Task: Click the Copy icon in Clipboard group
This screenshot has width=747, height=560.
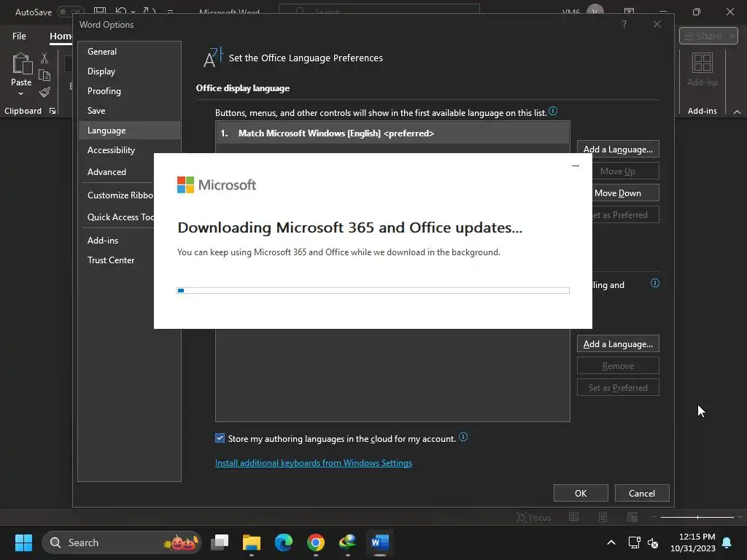Action: 44,75
